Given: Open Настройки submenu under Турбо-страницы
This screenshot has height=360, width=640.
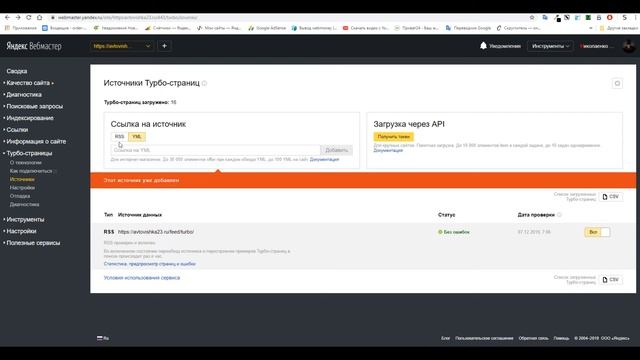Looking at the screenshot, I should [x=22, y=188].
